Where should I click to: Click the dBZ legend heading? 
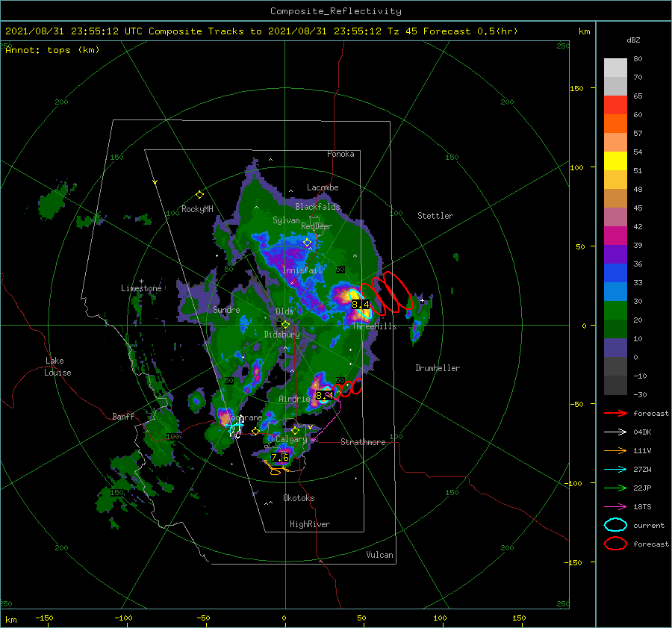[633, 40]
